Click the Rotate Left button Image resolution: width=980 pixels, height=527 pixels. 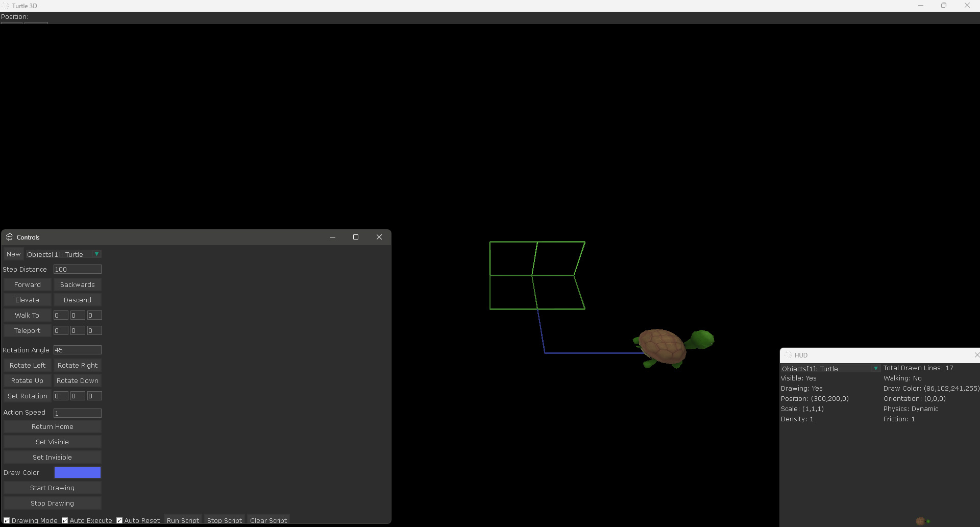point(28,366)
